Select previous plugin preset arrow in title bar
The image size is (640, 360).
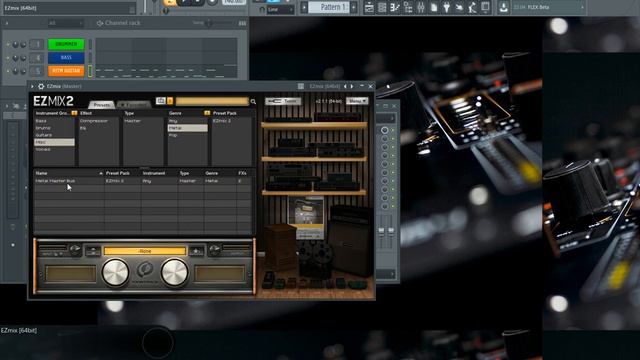pos(345,86)
